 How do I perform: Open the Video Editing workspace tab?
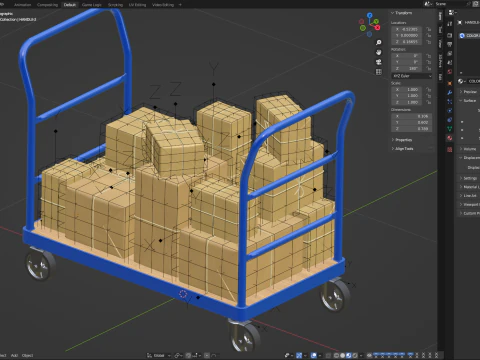tap(163, 5)
